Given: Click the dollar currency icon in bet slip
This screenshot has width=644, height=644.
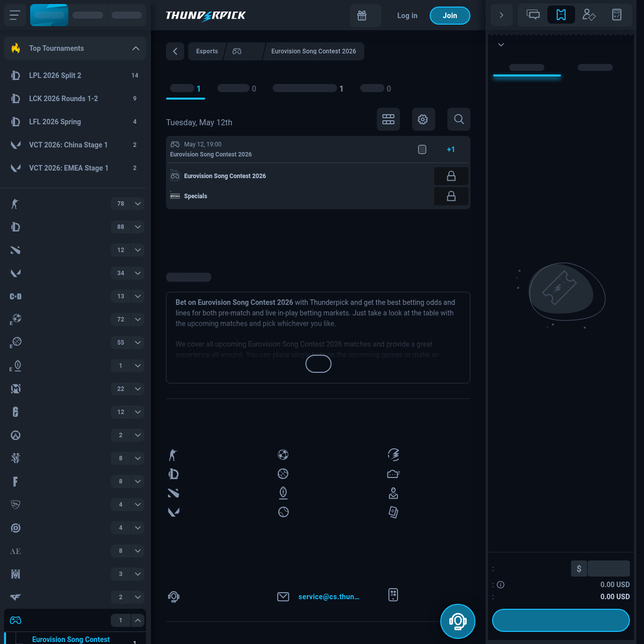Looking at the screenshot, I should point(579,569).
